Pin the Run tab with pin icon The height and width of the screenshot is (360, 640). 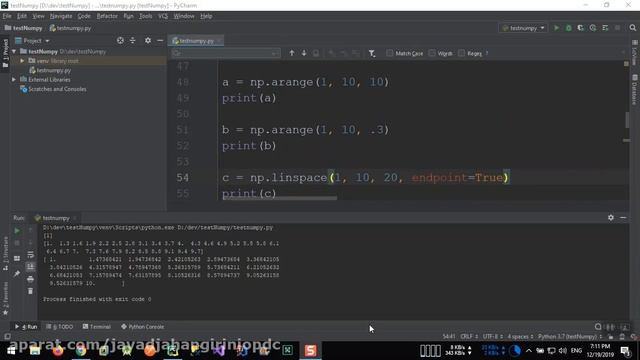(x=17, y=273)
